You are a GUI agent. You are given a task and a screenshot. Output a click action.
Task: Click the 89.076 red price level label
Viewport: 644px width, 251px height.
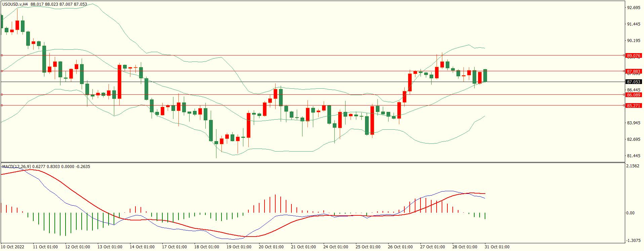tap(634, 55)
